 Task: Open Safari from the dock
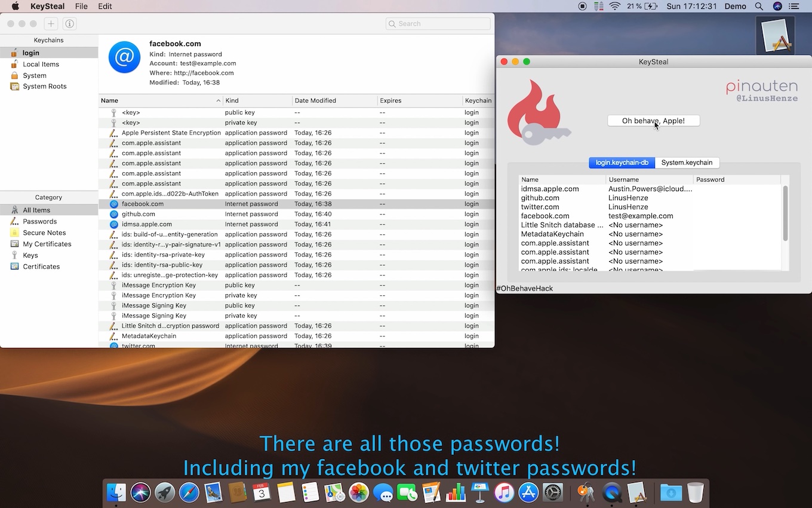pyautogui.click(x=189, y=492)
